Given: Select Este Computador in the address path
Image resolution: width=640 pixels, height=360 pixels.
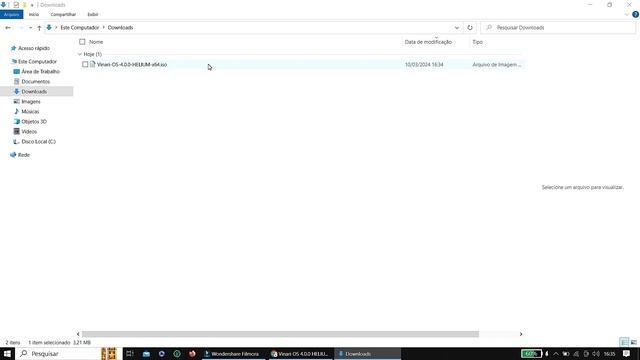Looking at the screenshot, I should 80,28.
